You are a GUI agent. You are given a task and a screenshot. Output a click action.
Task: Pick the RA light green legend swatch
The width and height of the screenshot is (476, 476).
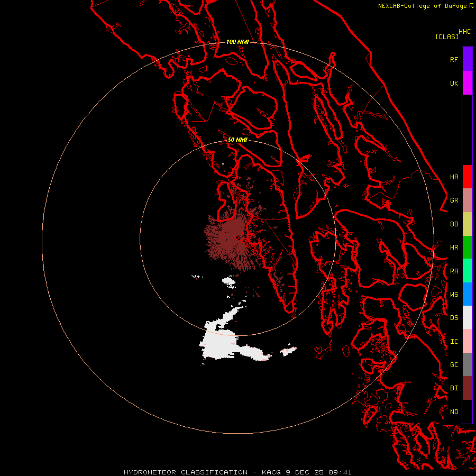click(467, 271)
